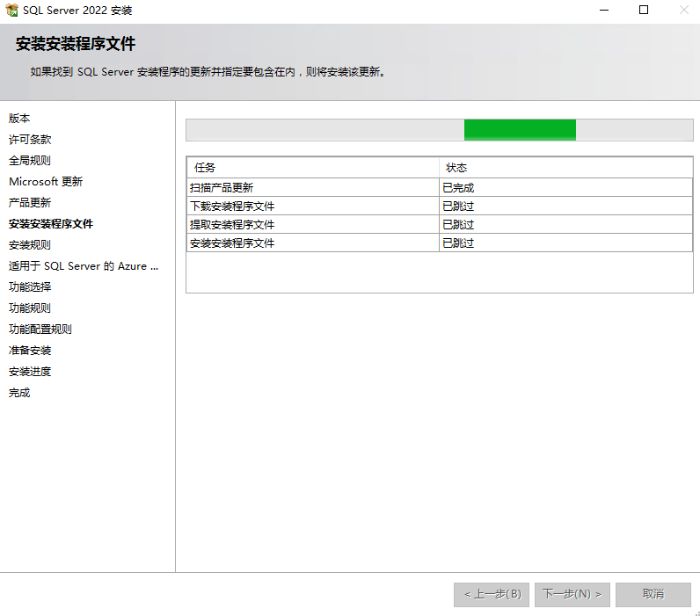The width and height of the screenshot is (700, 616).
Task: Select the 产品更新 step in sidebar
Action: coord(30,202)
